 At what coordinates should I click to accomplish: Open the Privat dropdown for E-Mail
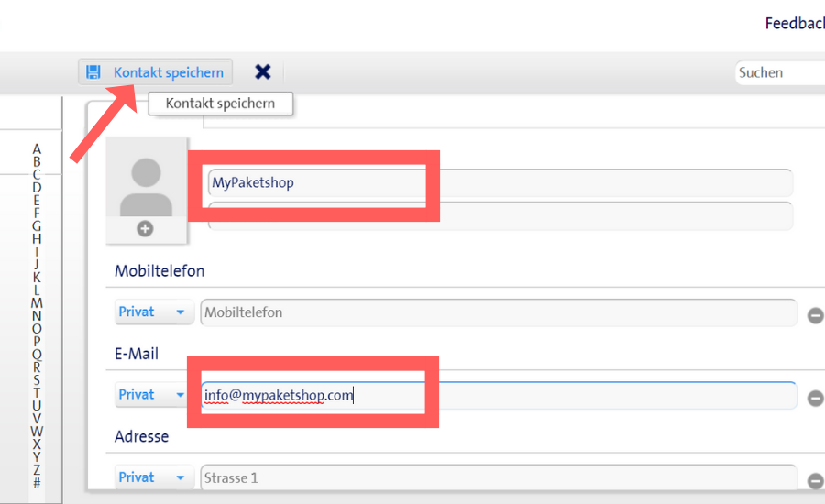[152, 395]
